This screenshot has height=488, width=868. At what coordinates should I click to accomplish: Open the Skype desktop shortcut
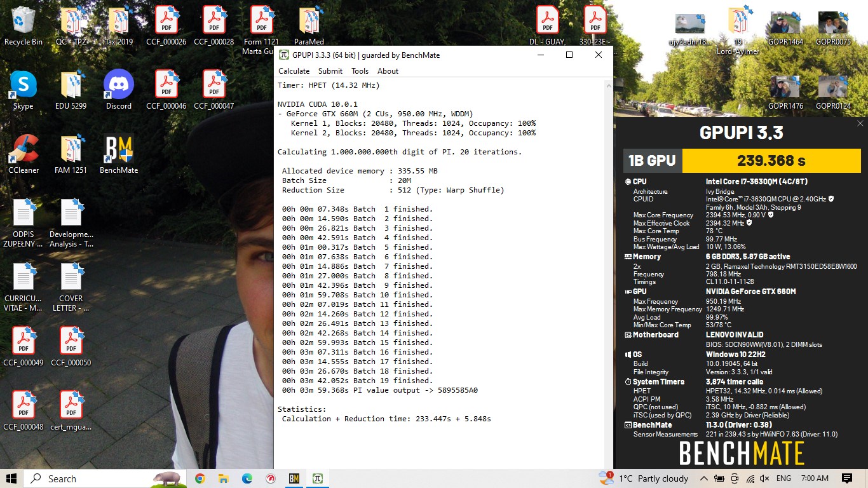(x=24, y=90)
